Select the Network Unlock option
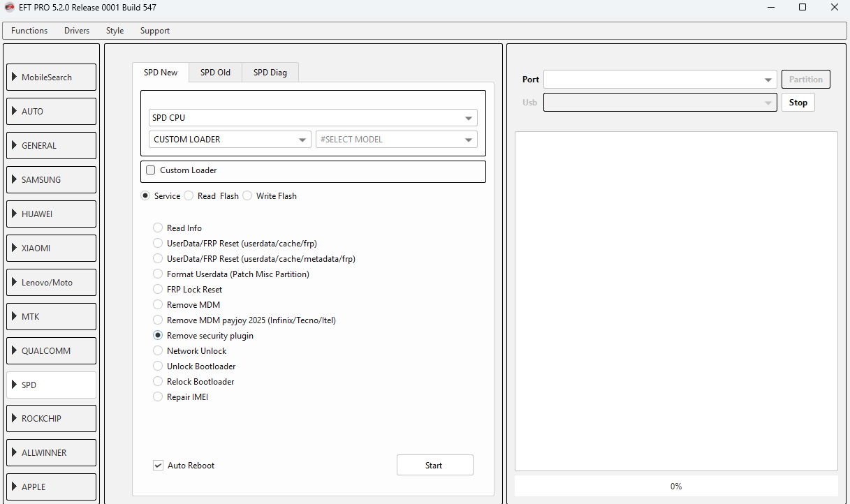 point(190,351)
